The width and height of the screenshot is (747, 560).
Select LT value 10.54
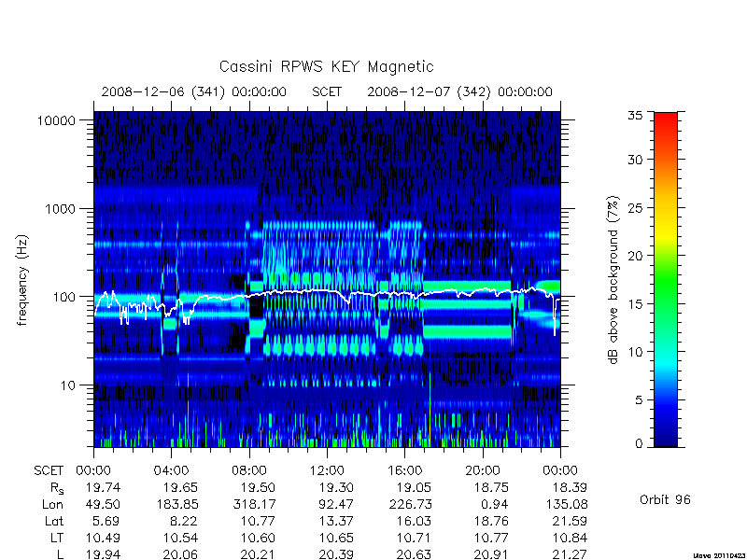coord(180,539)
